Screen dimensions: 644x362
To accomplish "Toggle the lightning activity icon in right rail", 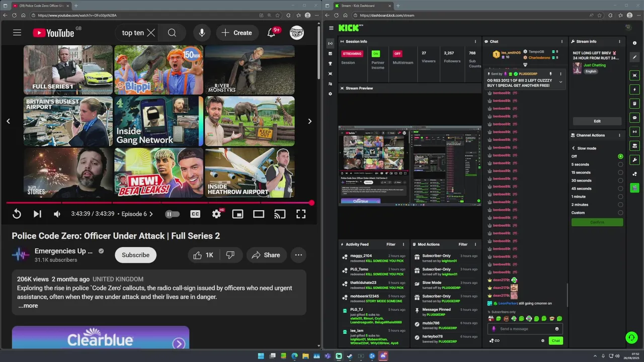I will click(x=635, y=89).
